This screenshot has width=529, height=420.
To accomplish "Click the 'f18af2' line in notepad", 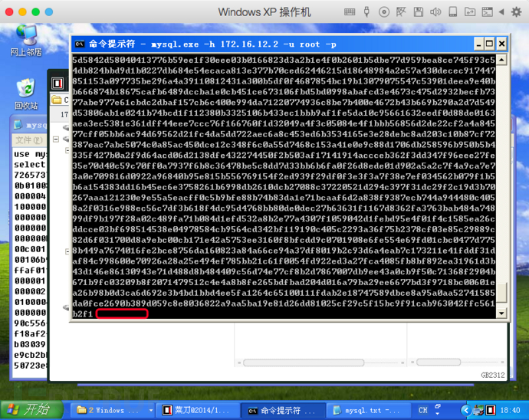I will click(x=30, y=333).
